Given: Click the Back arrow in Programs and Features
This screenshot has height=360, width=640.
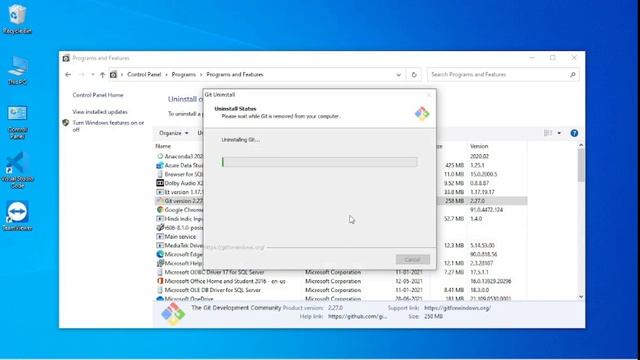Looking at the screenshot, I should click(x=68, y=75).
